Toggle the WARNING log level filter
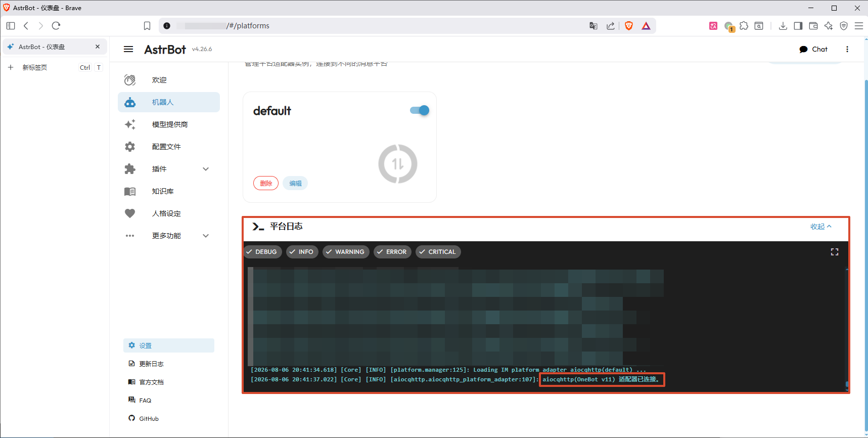The image size is (868, 438). (x=346, y=252)
